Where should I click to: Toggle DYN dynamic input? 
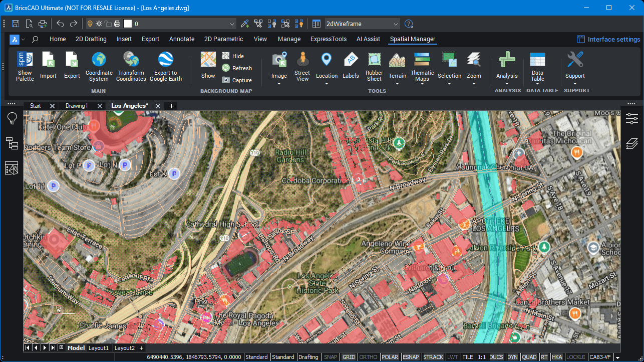coord(512,357)
